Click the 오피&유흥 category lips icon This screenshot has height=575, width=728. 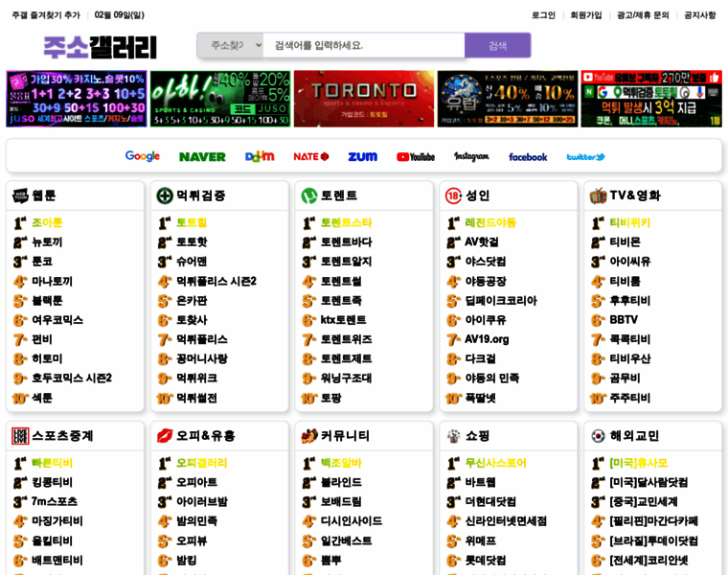tap(165, 436)
